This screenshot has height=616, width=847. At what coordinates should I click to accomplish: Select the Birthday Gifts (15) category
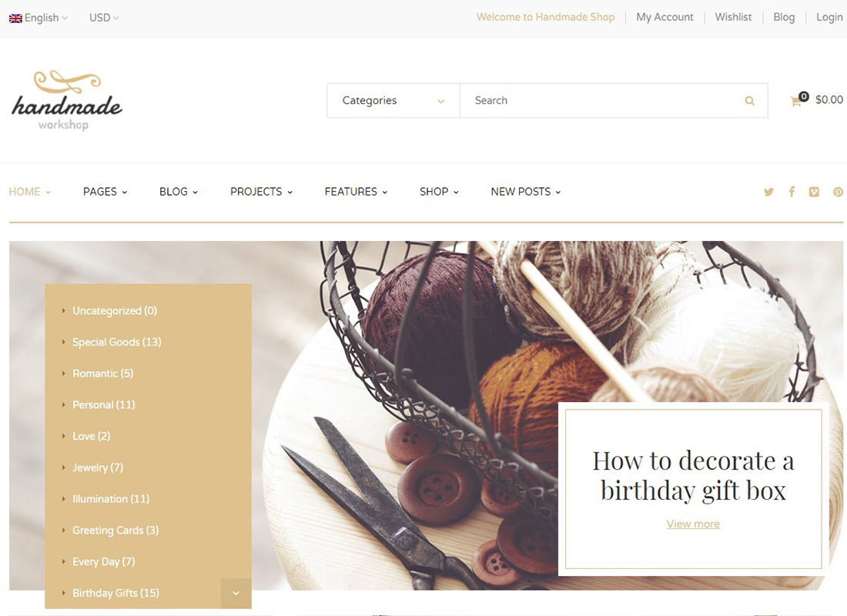point(115,593)
